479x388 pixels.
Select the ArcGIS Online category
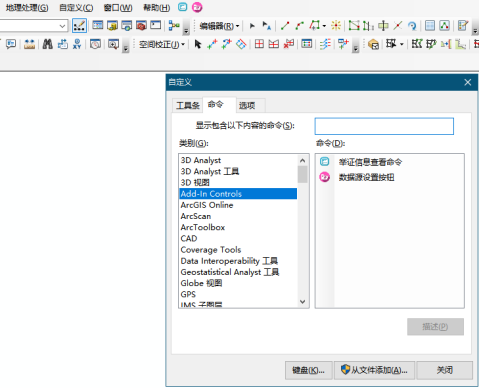pyautogui.click(x=238, y=205)
